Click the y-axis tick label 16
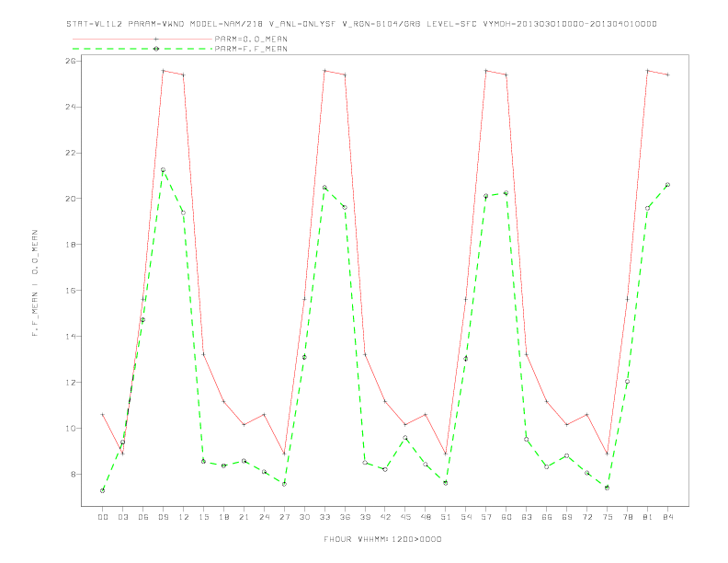The image size is (728, 563). point(71,291)
